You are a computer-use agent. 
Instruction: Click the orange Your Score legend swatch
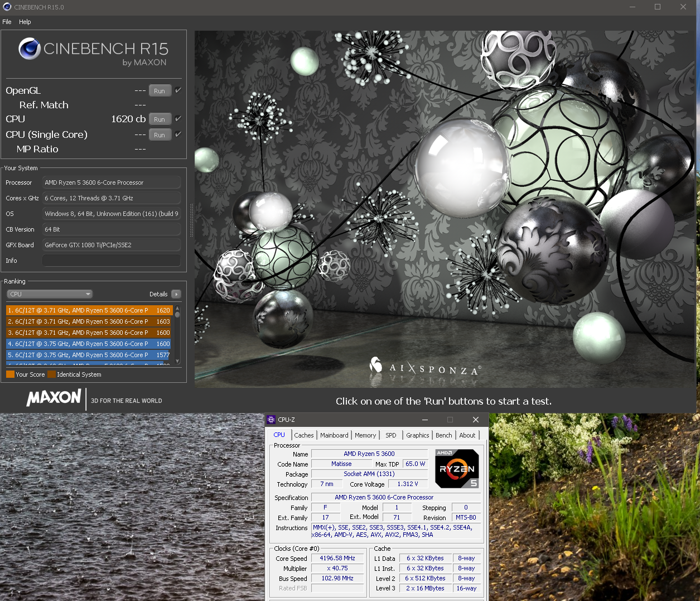tap(10, 374)
